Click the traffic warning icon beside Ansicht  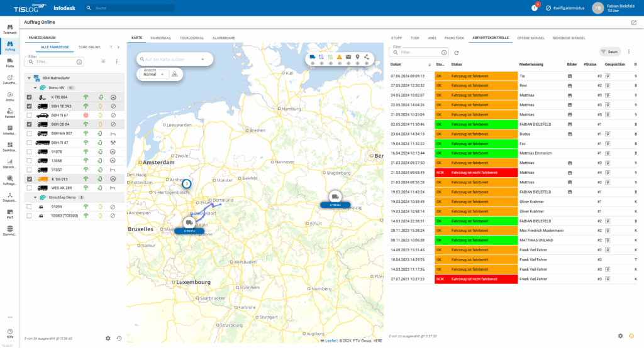click(x=175, y=73)
